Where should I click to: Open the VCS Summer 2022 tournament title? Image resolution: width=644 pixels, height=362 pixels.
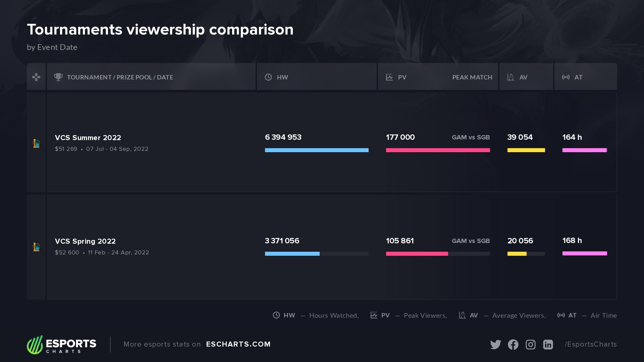[88, 138]
